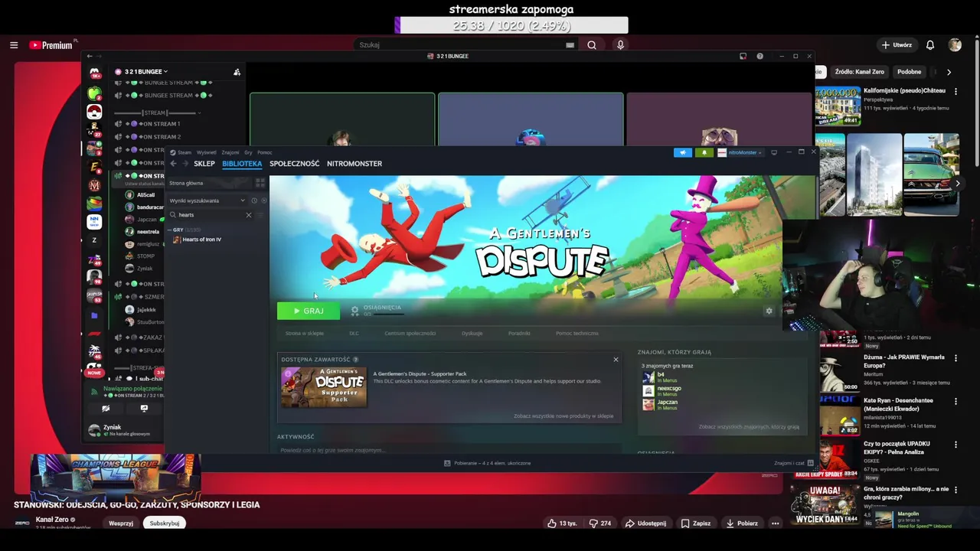Click Zobacz wszystkie nowe produkty w sklepie
The image size is (980, 551).
pyautogui.click(x=563, y=416)
